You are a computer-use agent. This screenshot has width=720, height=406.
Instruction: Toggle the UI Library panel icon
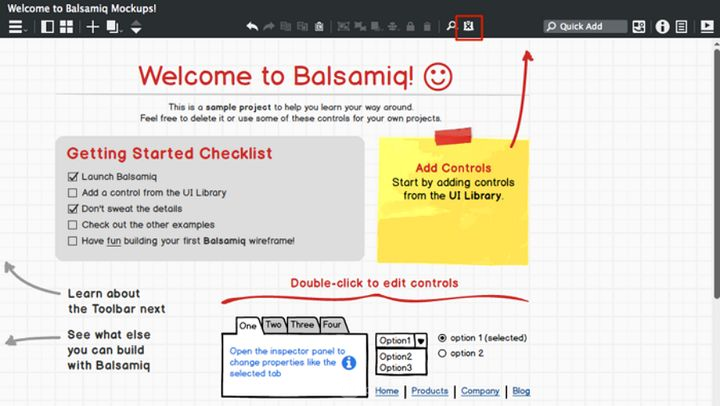639,27
